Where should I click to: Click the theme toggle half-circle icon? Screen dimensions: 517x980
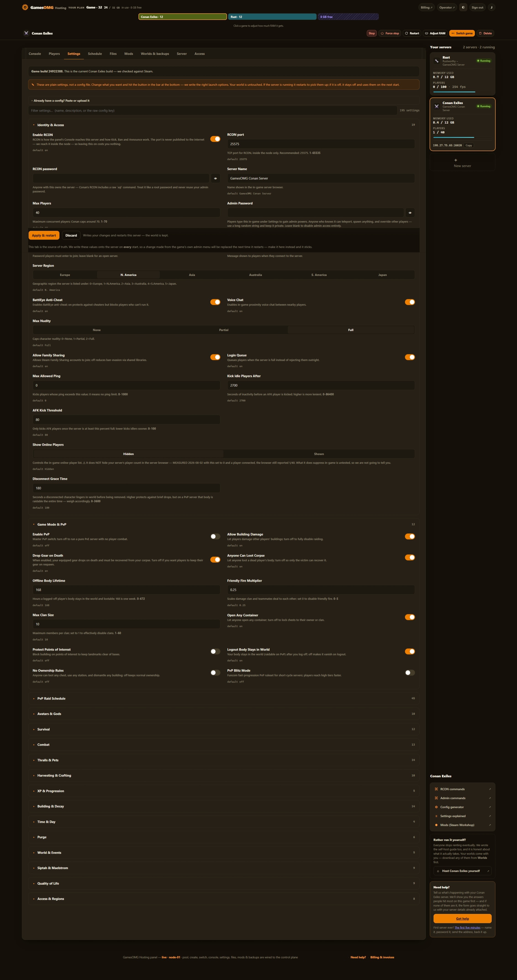click(463, 7)
